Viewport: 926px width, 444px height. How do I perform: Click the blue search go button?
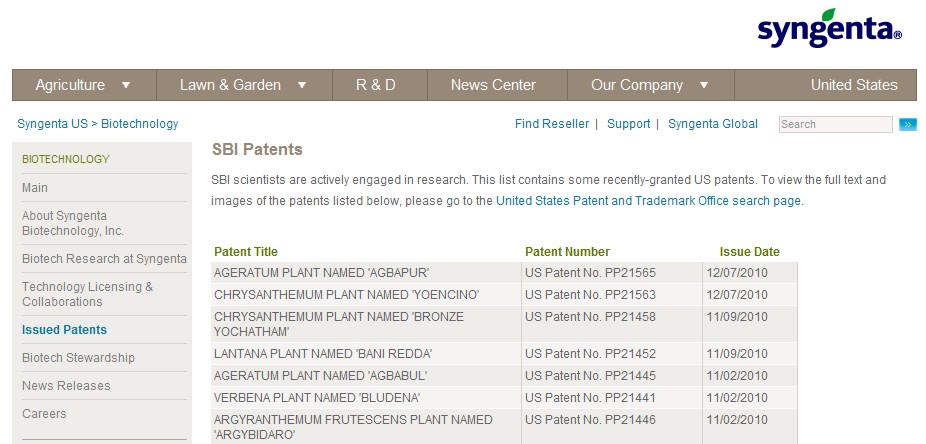tap(908, 125)
